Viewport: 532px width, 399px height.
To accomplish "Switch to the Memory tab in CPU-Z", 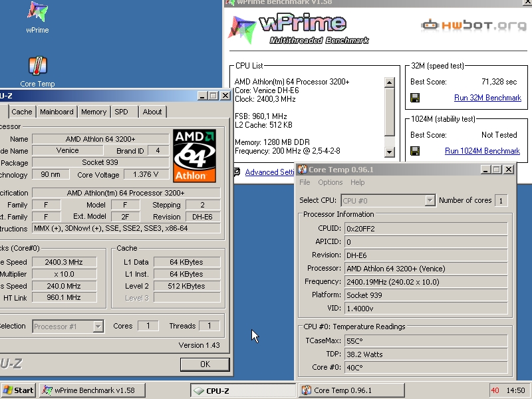I will [x=94, y=112].
